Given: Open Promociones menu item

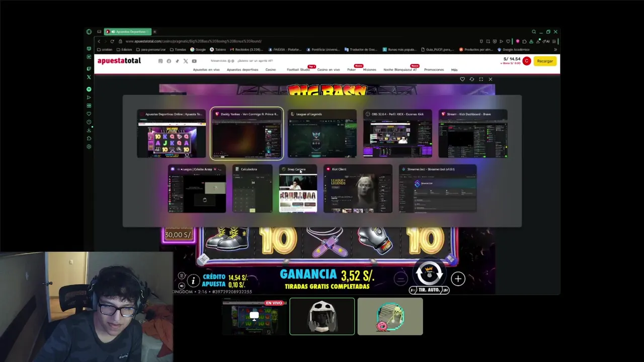Looking at the screenshot, I should (x=434, y=70).
